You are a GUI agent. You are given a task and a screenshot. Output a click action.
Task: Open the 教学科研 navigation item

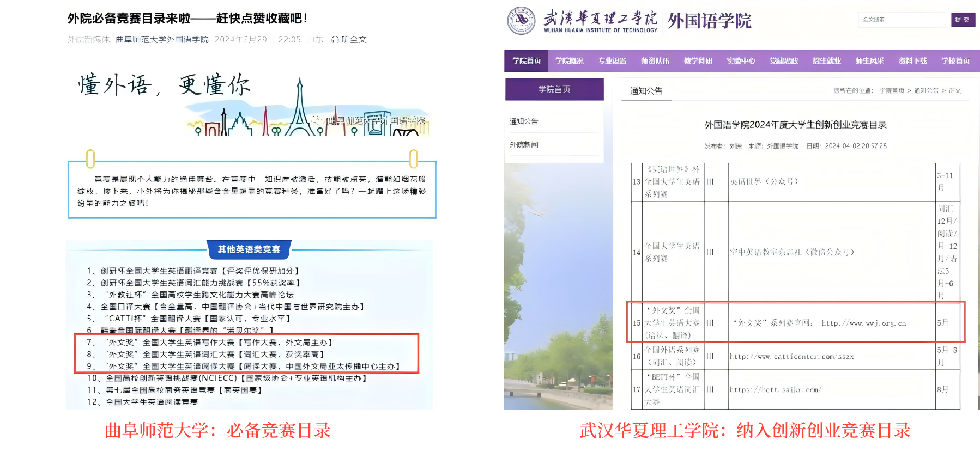pyautogui.click(x=698, y=61)
